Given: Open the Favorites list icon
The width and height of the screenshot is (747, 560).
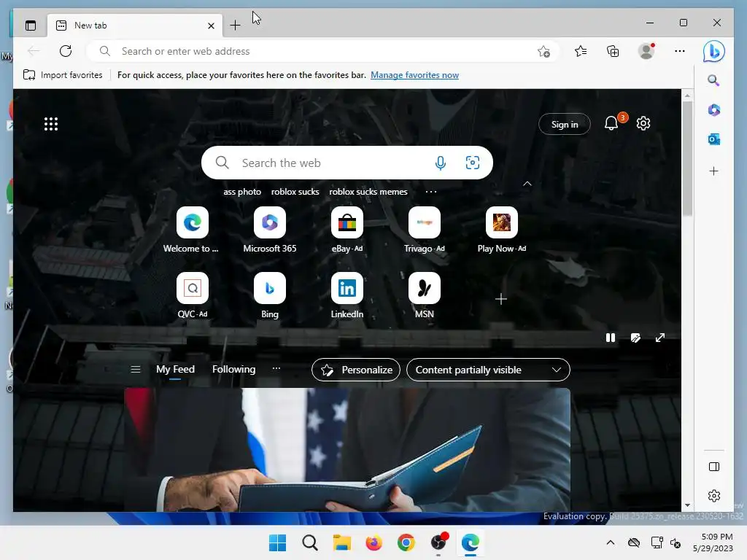Looking at the screenshot, I should (580, 51).
